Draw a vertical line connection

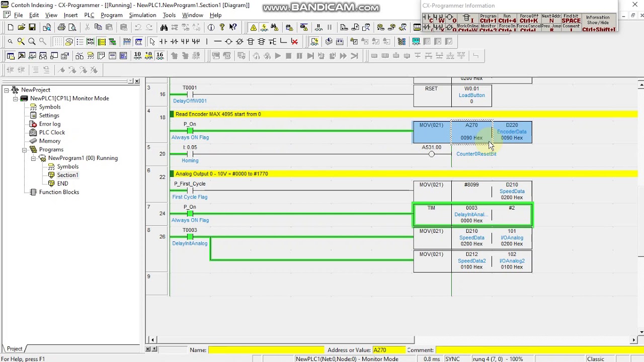tap(207, 42)
